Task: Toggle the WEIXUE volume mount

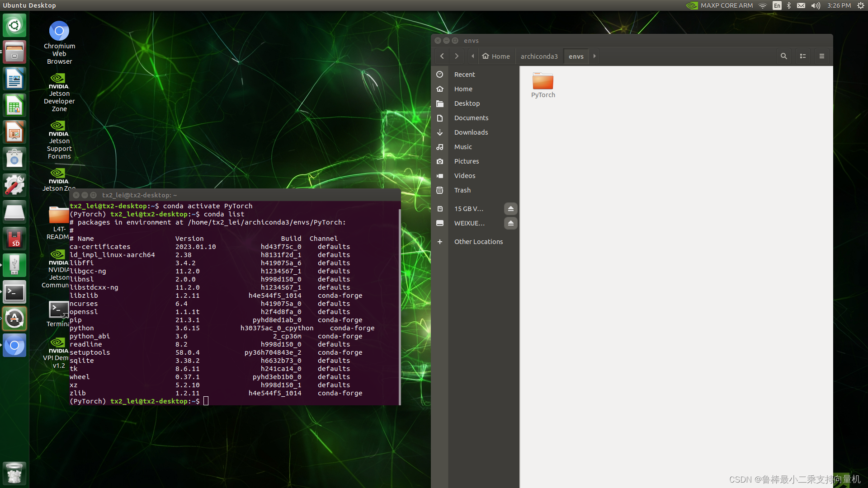Action: click(510, 222)
